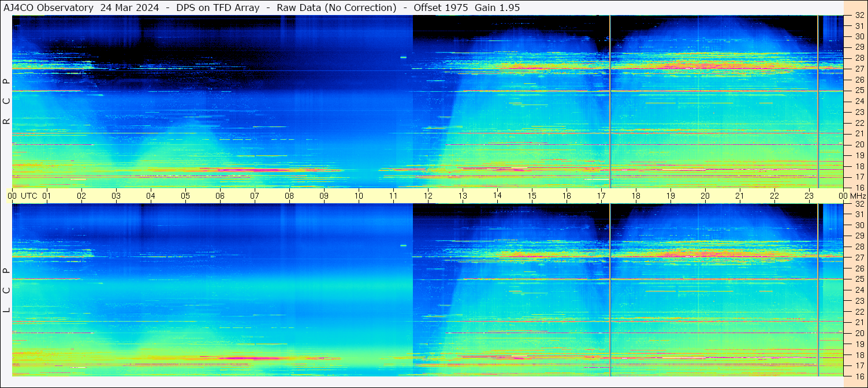
Task: Click the 25 MHz label of lower LCP panel
Action: [859, 279]
